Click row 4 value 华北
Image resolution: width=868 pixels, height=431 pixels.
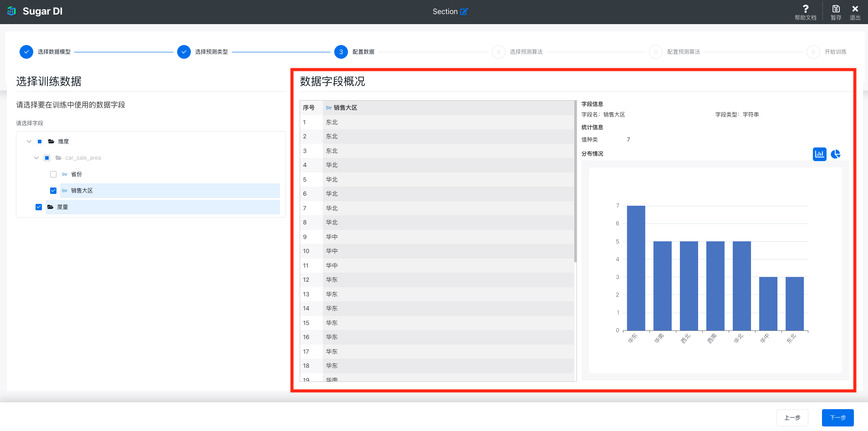click(x=332, y=165)
